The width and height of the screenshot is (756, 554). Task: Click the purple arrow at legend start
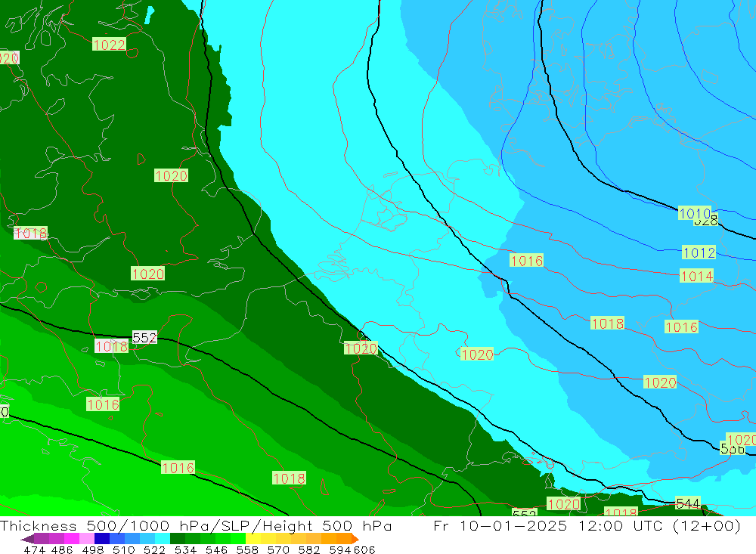point(27,539)
